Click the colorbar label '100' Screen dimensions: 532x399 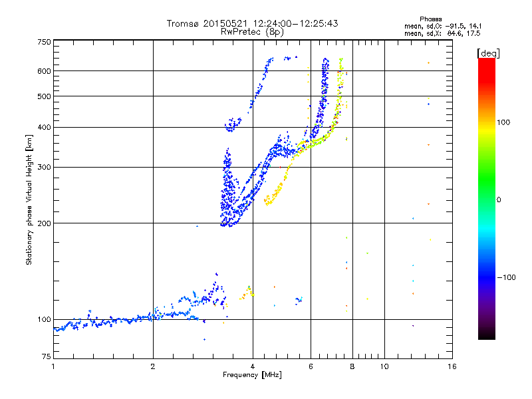pos(503,122)
